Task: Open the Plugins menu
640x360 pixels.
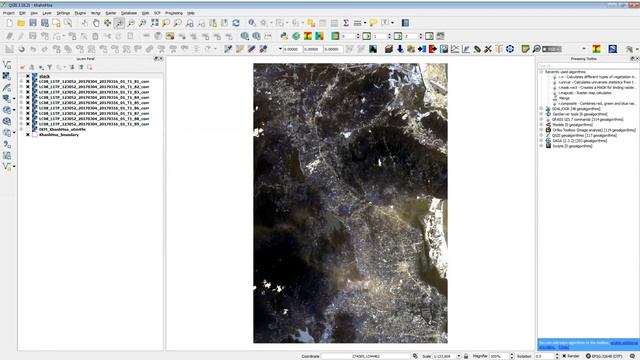Action: coord(80,13)
